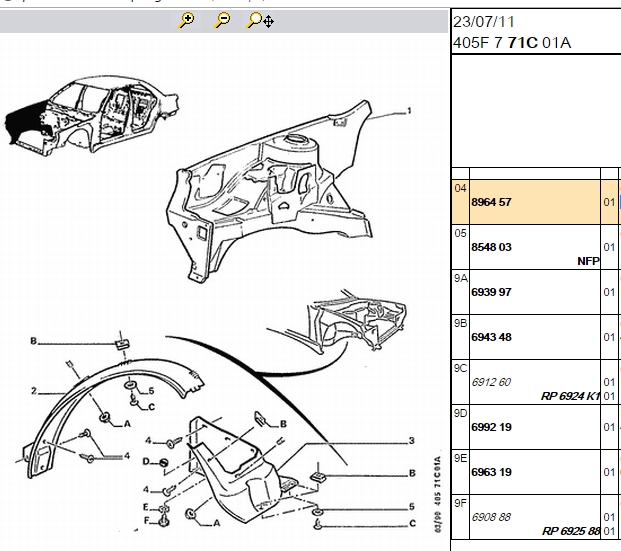Click row code 05 in parts table
The height and width of the screenshot is (551, 621).
click(x=460, y=233)
